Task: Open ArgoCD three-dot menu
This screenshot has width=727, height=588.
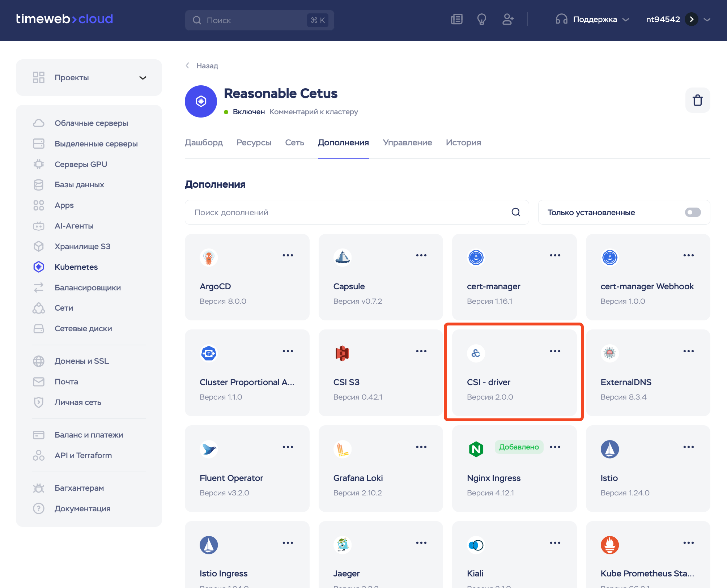Action: pyautogui.click(x=288, y=255)
